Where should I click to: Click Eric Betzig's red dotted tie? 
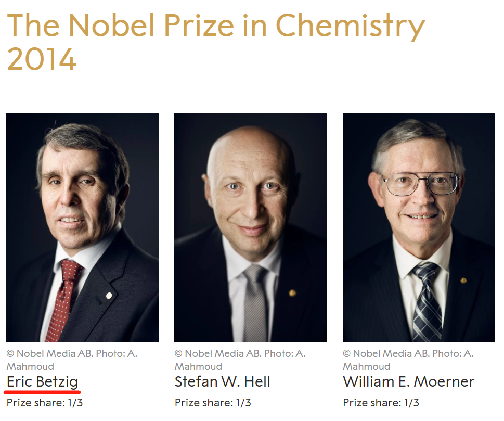click(x=63, y=297)
